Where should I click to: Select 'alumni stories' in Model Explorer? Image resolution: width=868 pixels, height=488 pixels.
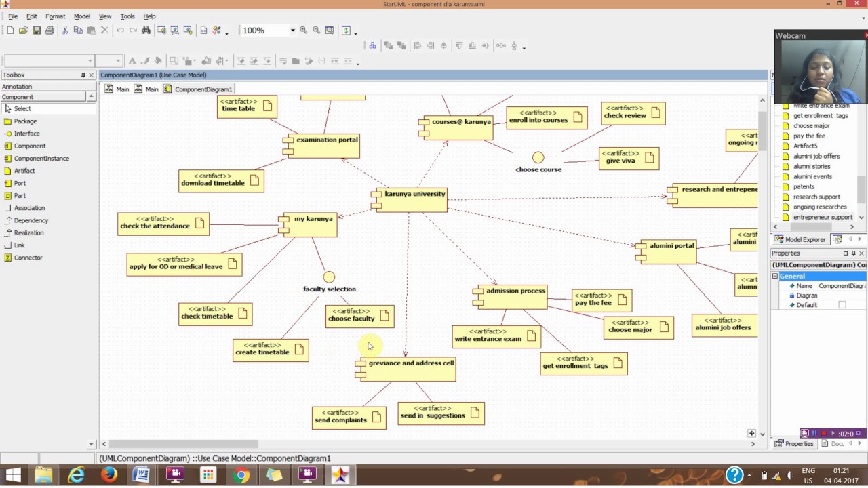pos(812,166)
